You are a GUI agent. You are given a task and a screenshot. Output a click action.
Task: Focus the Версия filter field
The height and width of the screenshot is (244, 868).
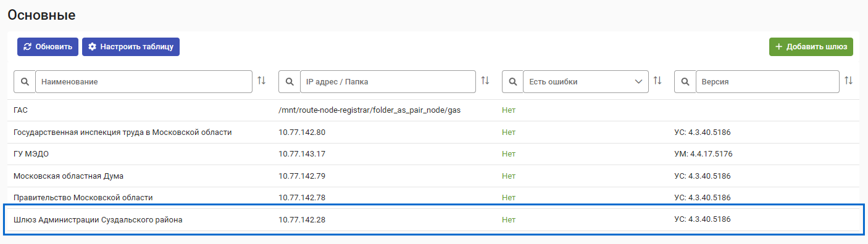tap(767, 81)
